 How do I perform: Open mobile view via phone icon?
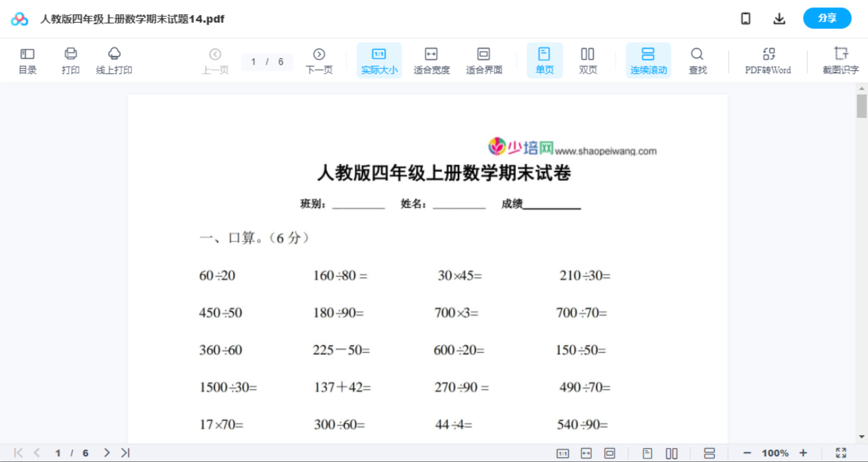click(x=746, y=18)
